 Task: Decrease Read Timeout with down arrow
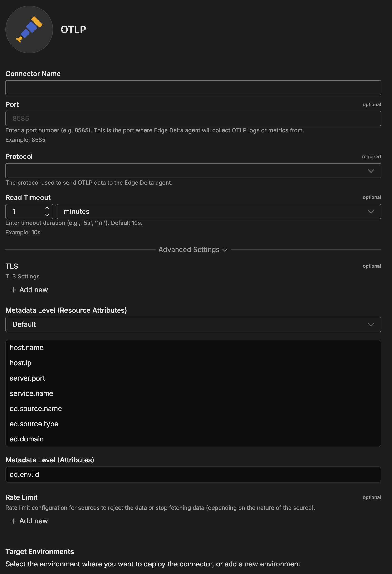tap(47, 215)
